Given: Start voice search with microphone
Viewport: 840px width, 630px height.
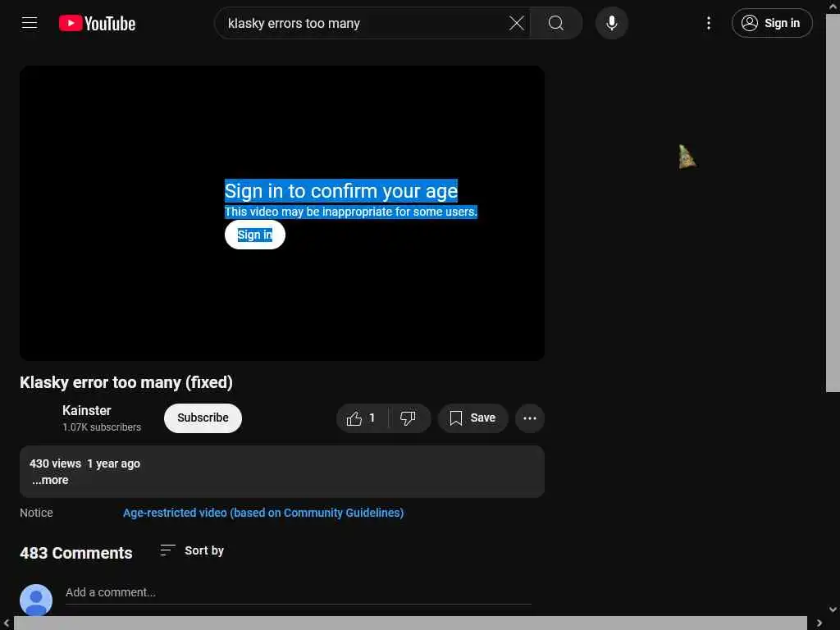Looking at the screenshot, I should 611,23.
